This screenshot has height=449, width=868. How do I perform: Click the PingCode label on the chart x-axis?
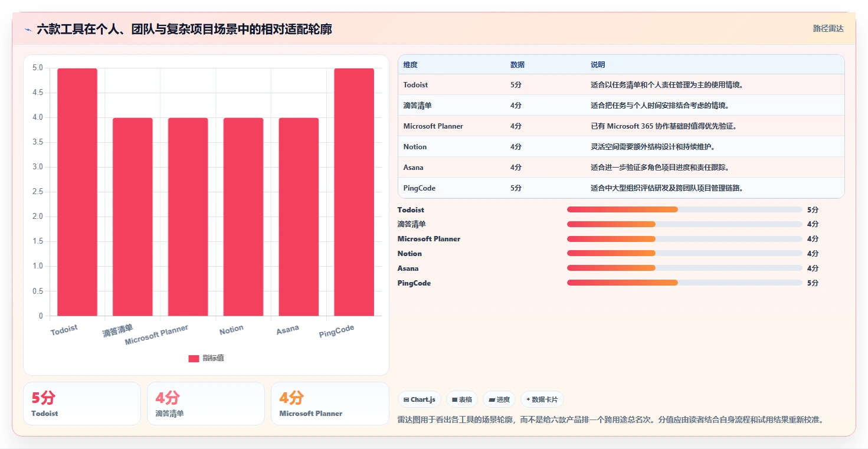coord(336,332)
